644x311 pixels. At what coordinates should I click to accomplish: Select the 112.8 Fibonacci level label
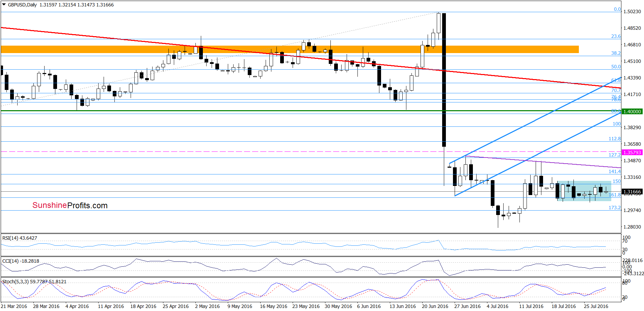[615, 139]
